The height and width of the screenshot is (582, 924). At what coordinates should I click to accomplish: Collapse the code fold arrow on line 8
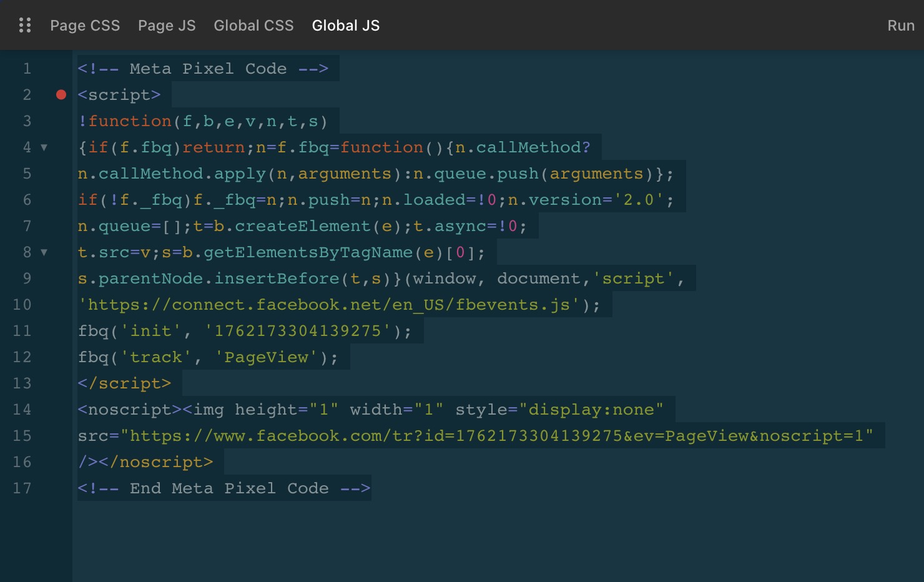44,253
